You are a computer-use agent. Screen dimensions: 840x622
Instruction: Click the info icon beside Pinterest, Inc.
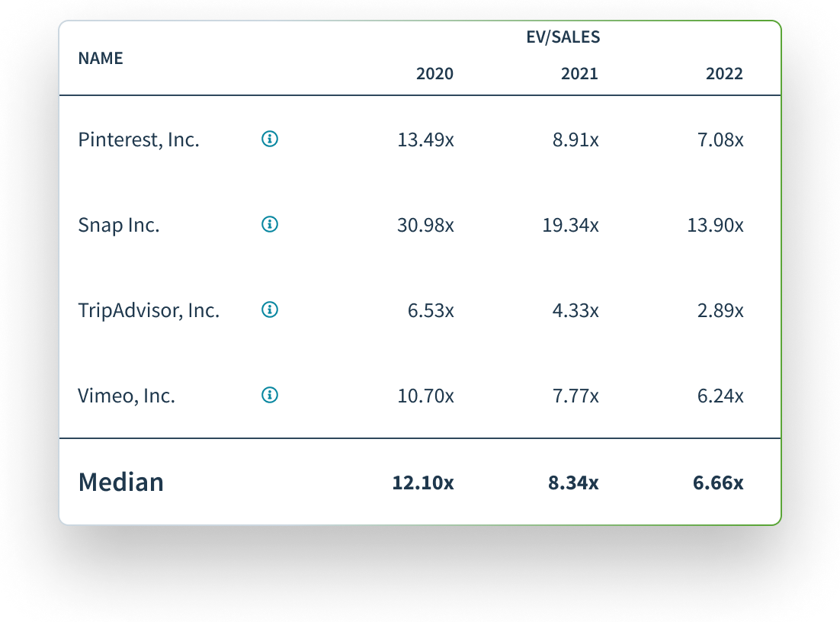tap(270, 139)
